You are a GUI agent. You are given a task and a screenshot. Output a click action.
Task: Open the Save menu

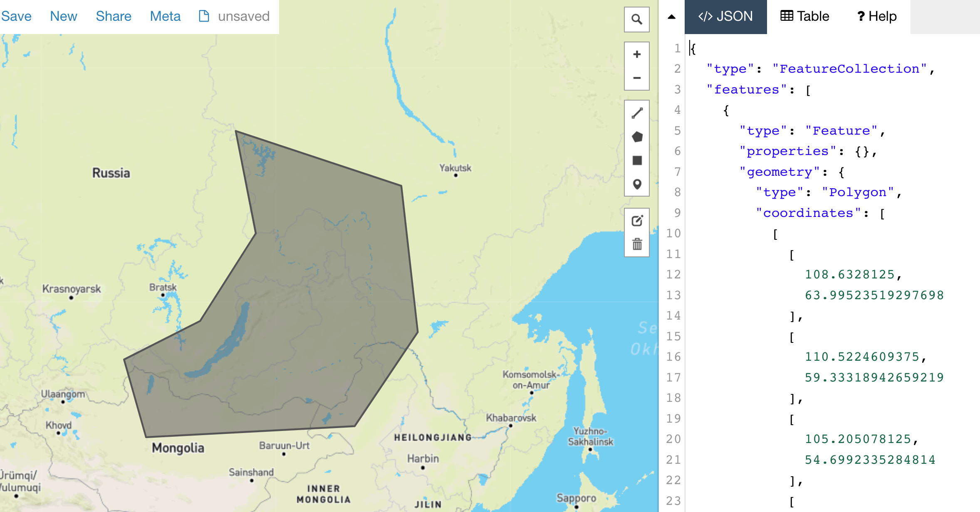tap(16, 16)
